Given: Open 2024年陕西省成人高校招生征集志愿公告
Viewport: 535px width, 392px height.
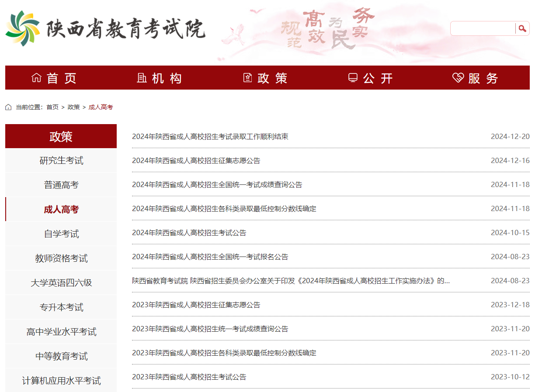Looking at the screenshot, I should point(196,160).
